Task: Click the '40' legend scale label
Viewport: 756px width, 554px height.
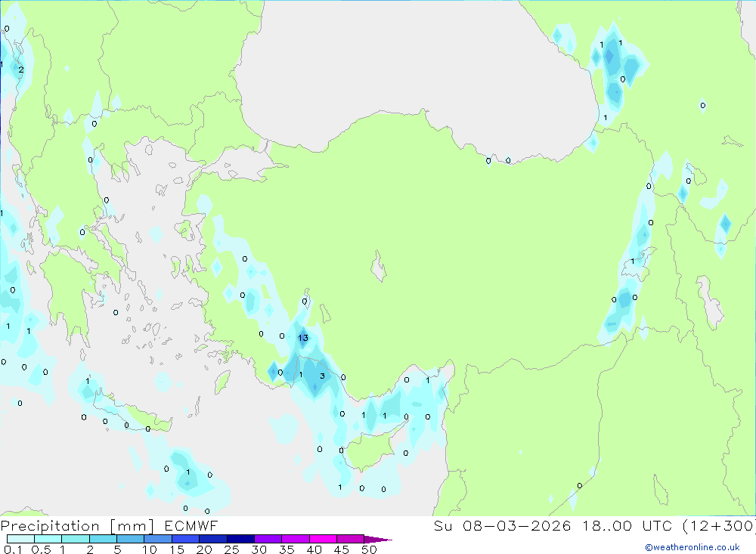Action: click(314, 549)
